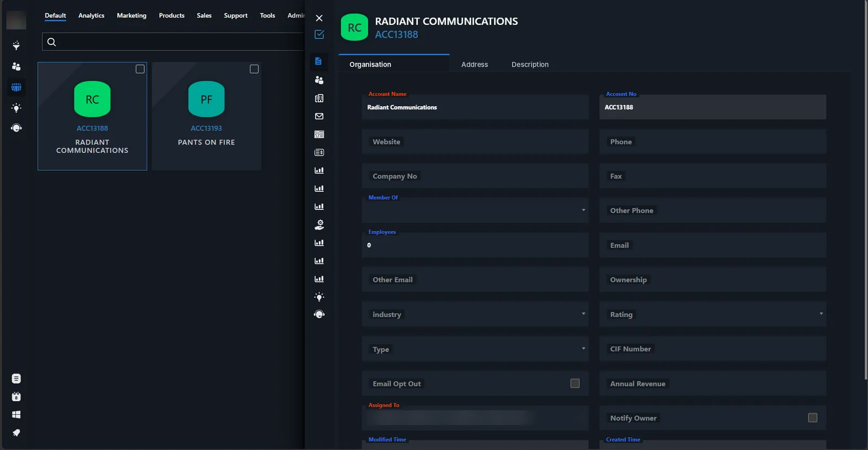Open the building icon in the panel strip
Image resolution: width=868 pixels, height=450 pixels.
[319, 98]
